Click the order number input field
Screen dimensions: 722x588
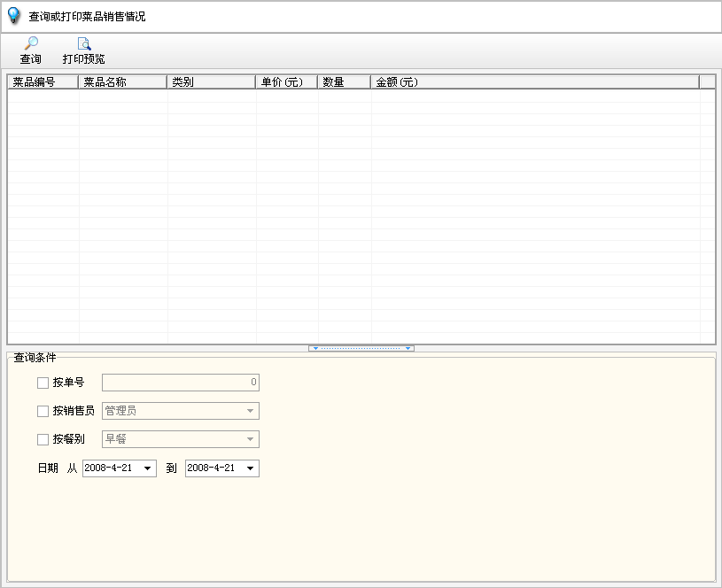180,383
